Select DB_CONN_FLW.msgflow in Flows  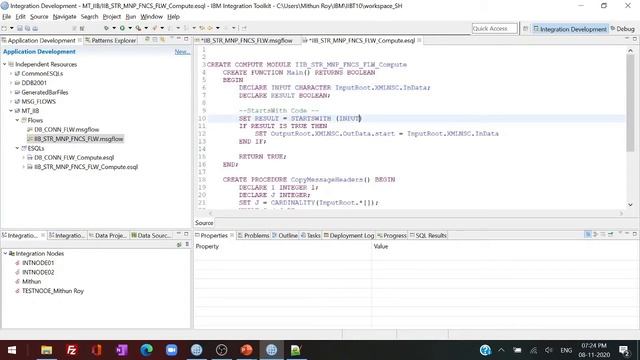coord(67,129)
